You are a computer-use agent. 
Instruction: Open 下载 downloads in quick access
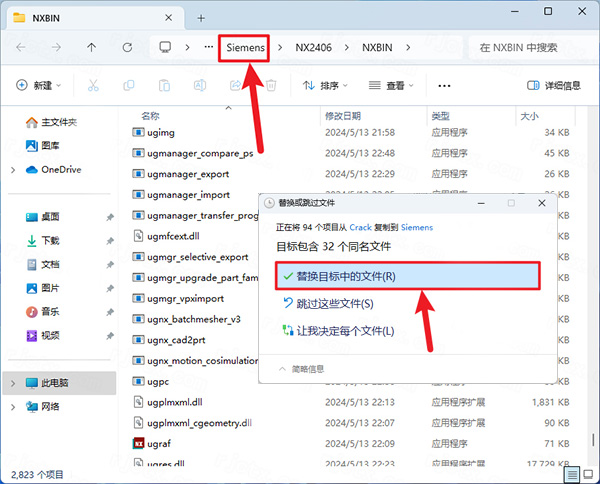click(x=42, y=241)
